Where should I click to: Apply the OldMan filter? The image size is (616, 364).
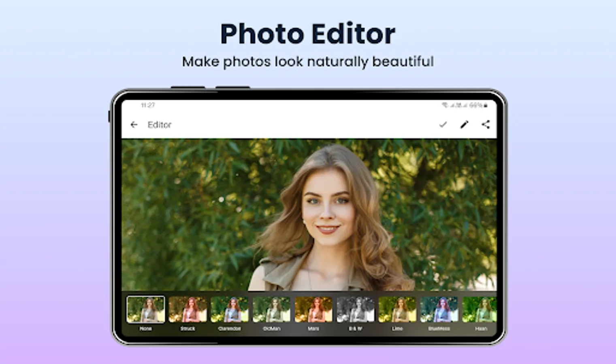(271, 309)
